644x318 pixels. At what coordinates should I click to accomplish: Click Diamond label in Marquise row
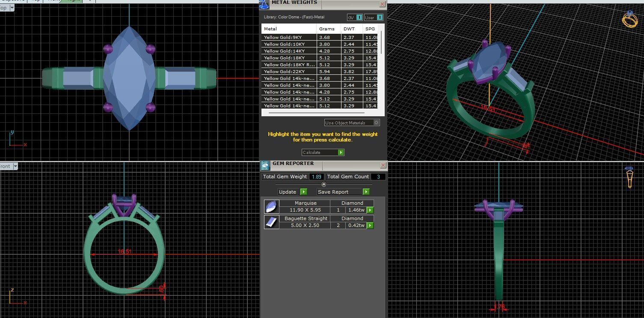352,203
